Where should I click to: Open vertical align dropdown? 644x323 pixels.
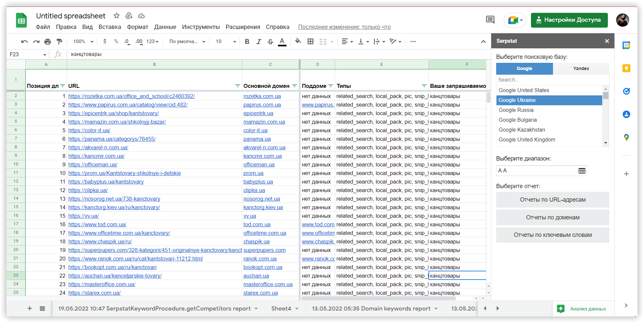[x=363, y=41]
